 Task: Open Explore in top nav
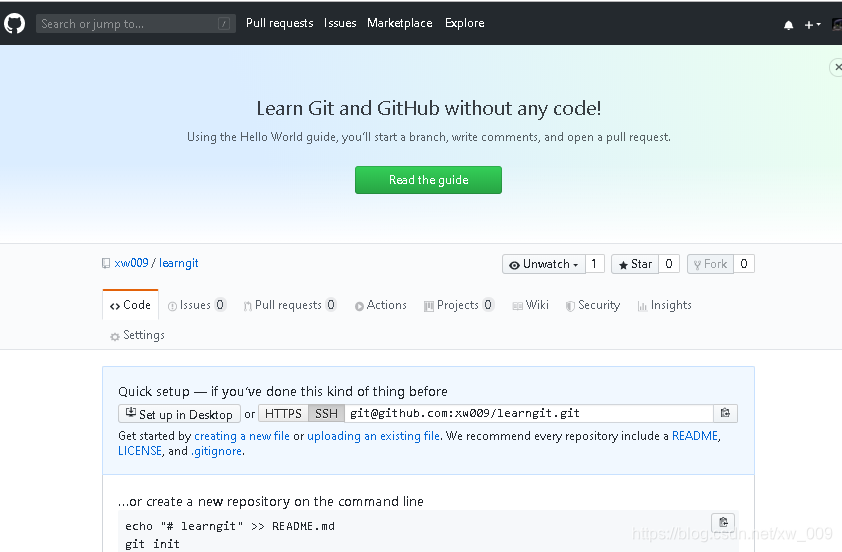(464, 23)
